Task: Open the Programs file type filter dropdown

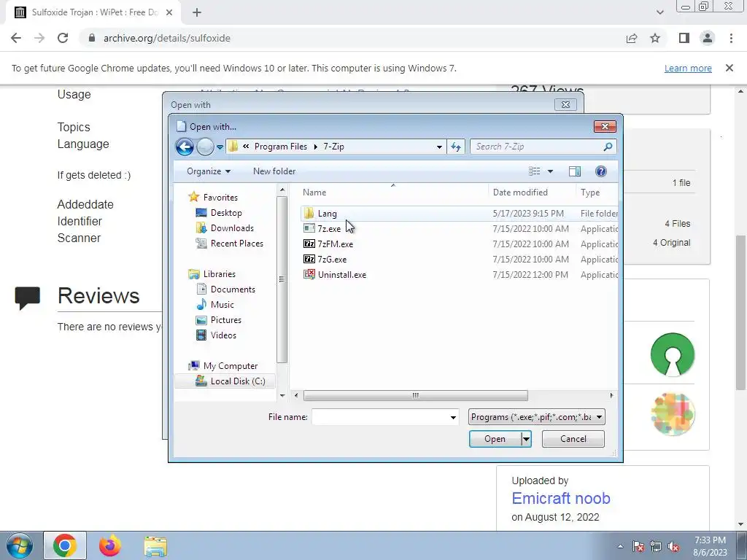Action: point(536,417)
